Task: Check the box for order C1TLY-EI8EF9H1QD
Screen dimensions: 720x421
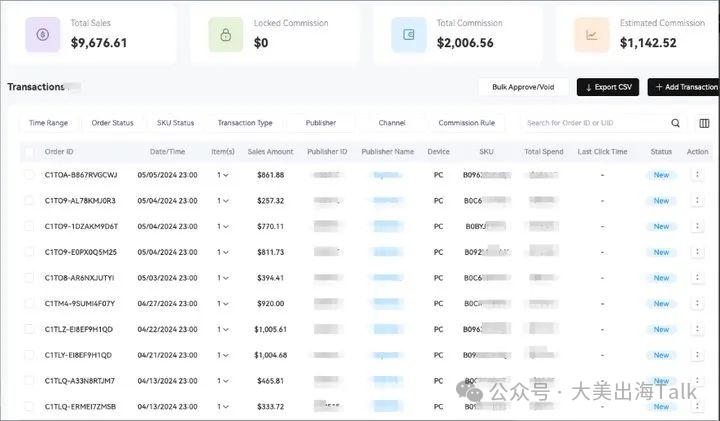Action: pos(29,355)
